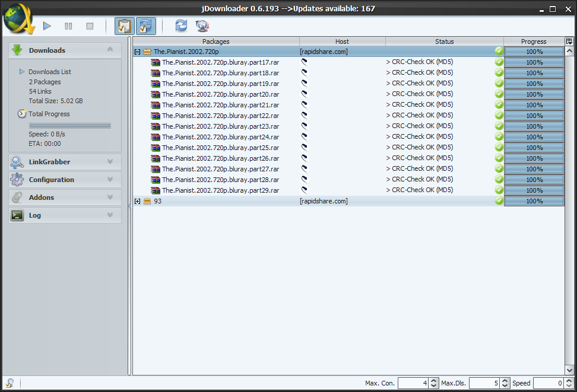Click the Max. Con. input field

pos(413,384)
